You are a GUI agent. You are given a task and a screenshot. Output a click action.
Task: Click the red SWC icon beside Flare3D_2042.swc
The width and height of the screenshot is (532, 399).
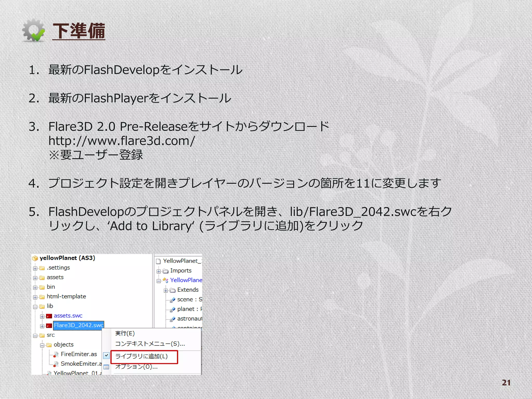tap(49, 326)
